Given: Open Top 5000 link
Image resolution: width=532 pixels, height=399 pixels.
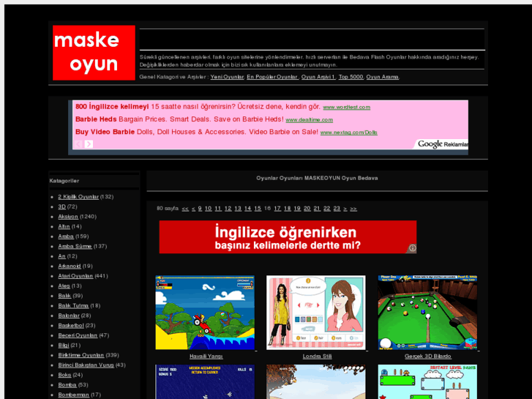Looking at the screenshot, I should pyautogui.click(x=351, y=77).
